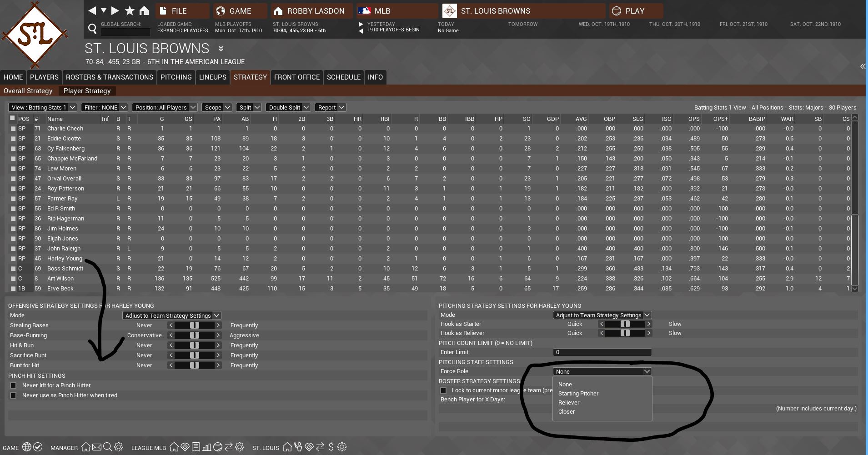868x455 pixels.
Task: Click the bookmarks star icon
Action: (130, 10)
